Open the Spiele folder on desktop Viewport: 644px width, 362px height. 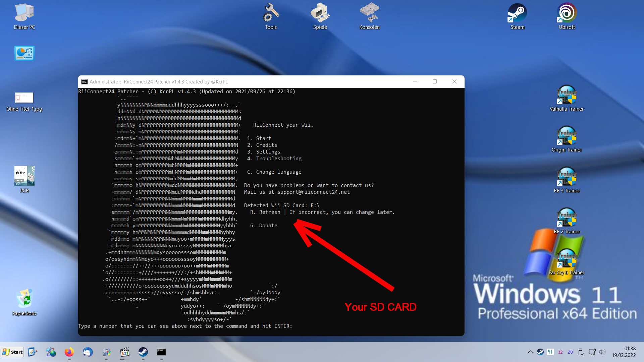[320, 16]
